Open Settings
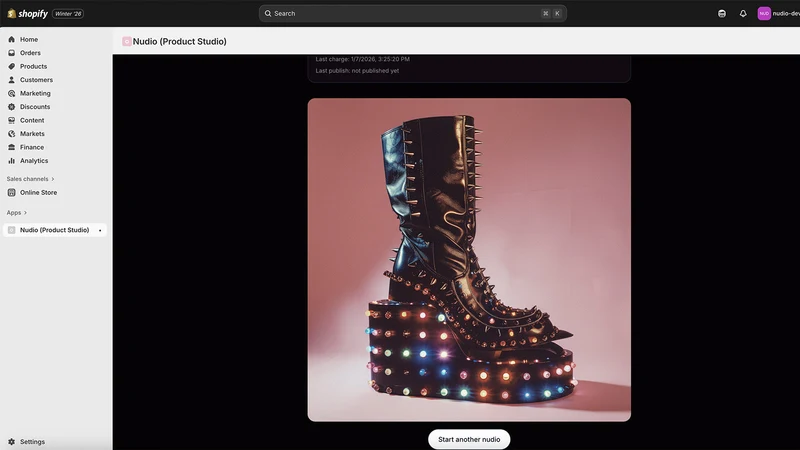This screenshot has width=800, height=450. click(x=32, y=442)
